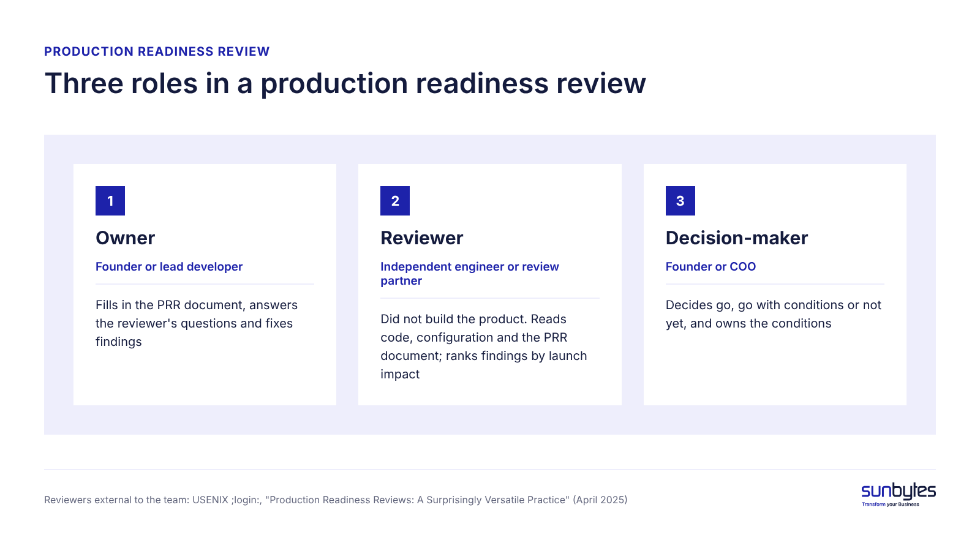980x551 pixels.
Task: Click the sunbytes logo
Action: click(899, 494)
